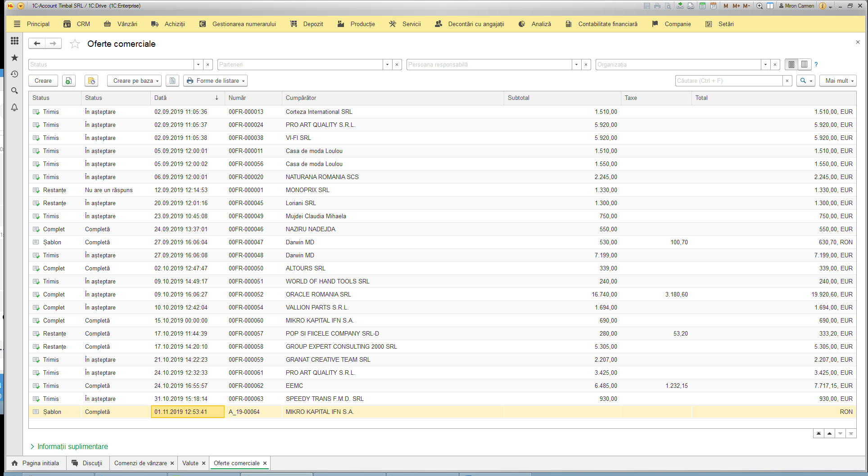This screenshot has width=868, height=476.
Task: Click into the Organizația filter field
Action: [x=678, y=64]
